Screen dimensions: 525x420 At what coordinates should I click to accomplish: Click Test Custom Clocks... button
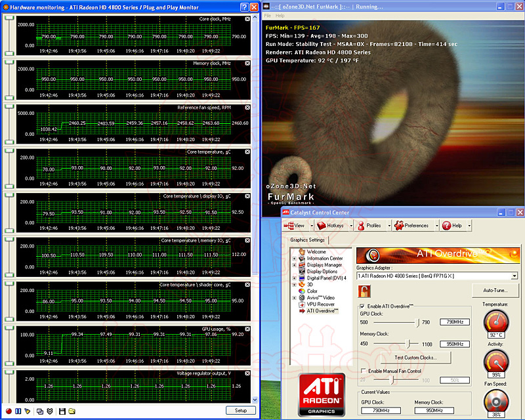click(415, 358)
